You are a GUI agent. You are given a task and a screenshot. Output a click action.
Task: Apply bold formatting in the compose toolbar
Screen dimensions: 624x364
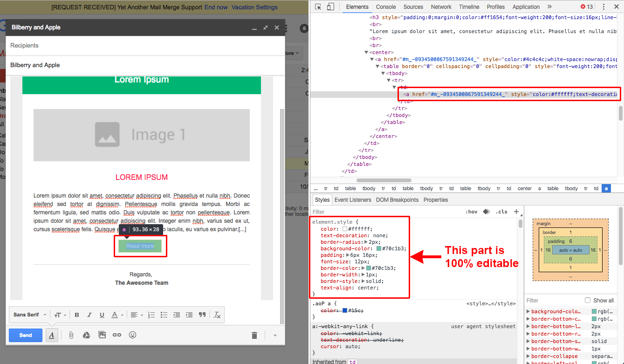click(77, 315)
